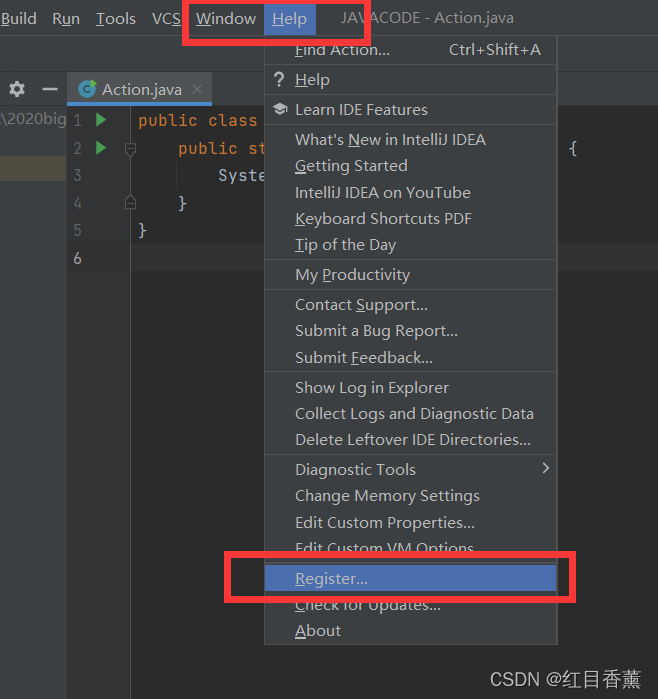The image size is (658, 699).
Task: Open the Build menu
Action: click(18, 19)
